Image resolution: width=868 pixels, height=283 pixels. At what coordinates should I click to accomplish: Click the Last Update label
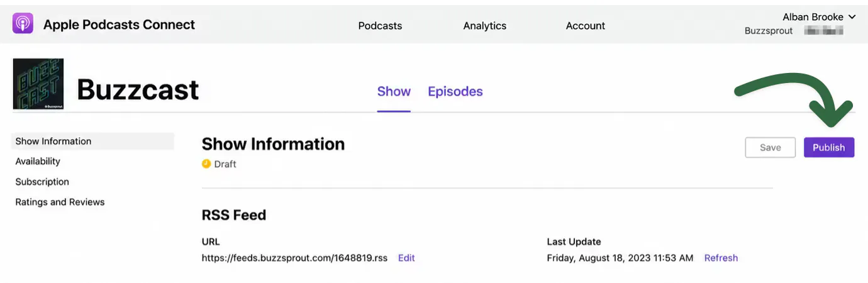[x=574, y=241]
